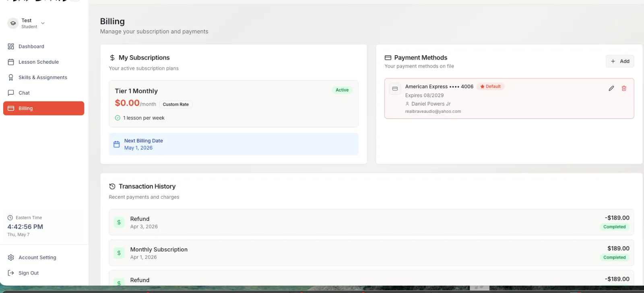Screen dimensions: 644x293
Task: Click the 4:42:56 PM clock display
Action: pyautogui.click(x=25, y=227)
